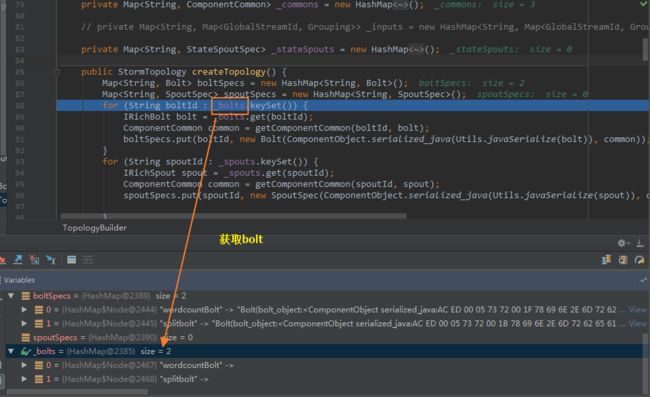Collapse the boltSpecs variable node

point(11,295)
